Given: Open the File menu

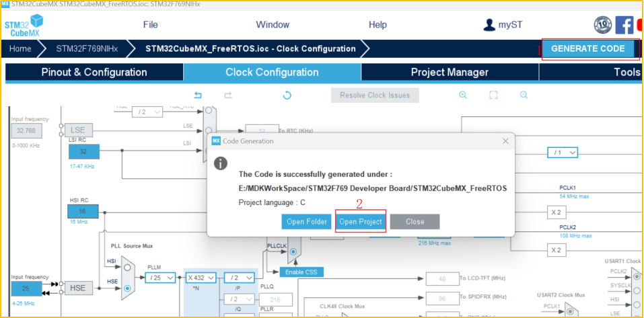Looking at the screenshot, I should 150,25.
